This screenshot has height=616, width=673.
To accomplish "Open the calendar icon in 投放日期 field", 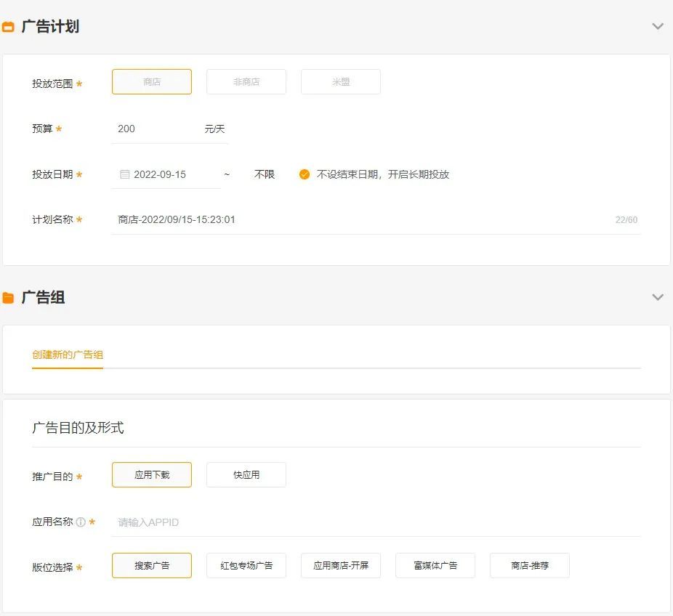I will point(126,174).
